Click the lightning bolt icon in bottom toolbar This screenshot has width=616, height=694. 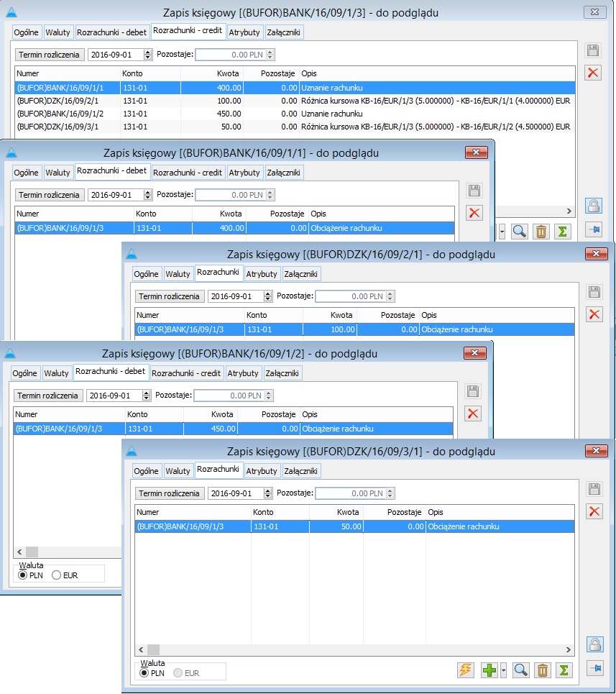466,670
